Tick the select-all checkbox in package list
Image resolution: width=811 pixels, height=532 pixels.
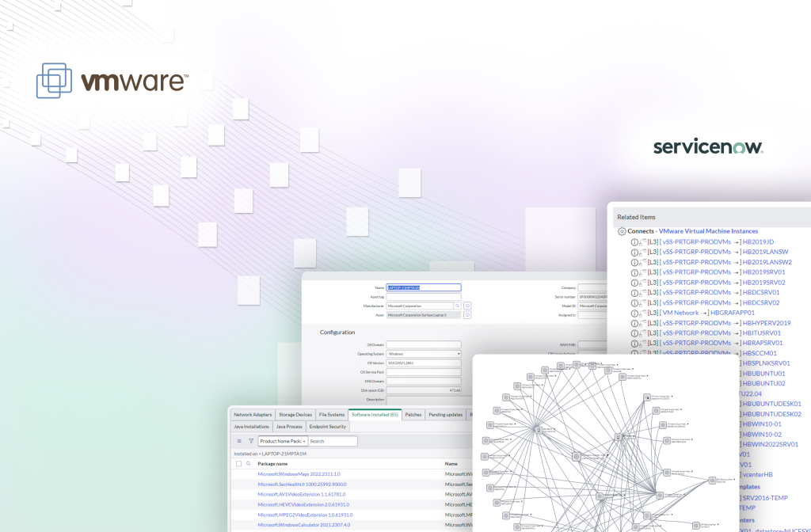pyautogui.click(x=239, y=464)
